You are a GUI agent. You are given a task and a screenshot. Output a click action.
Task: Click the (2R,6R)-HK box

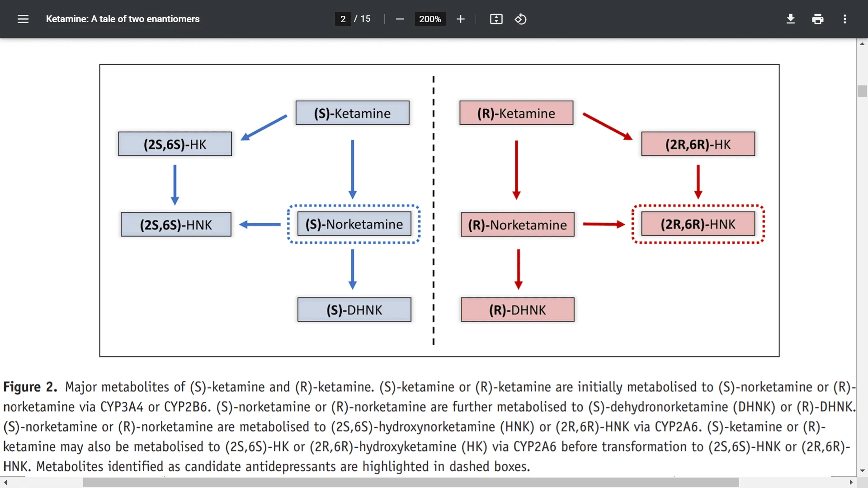(x=698, y=144)
